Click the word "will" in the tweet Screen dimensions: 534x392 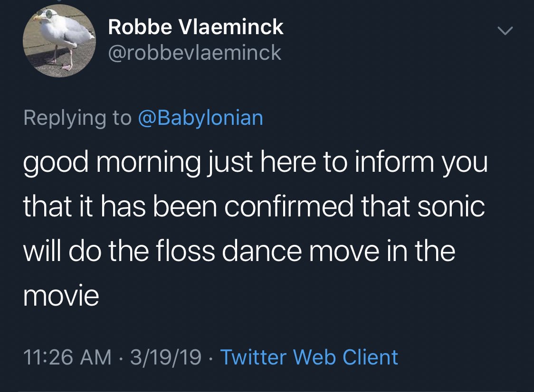[x=41, y=252]
